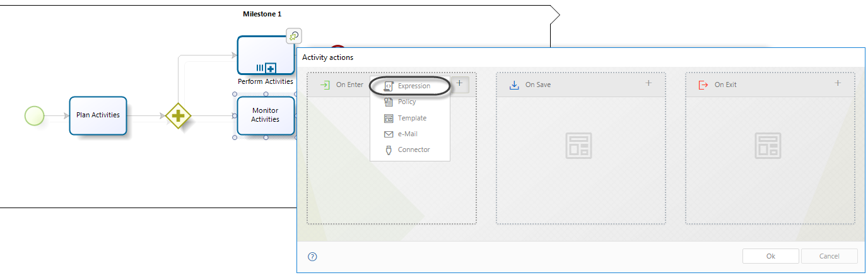
Task: Select the e-Mail action option
Action: (x=407, y=134)
